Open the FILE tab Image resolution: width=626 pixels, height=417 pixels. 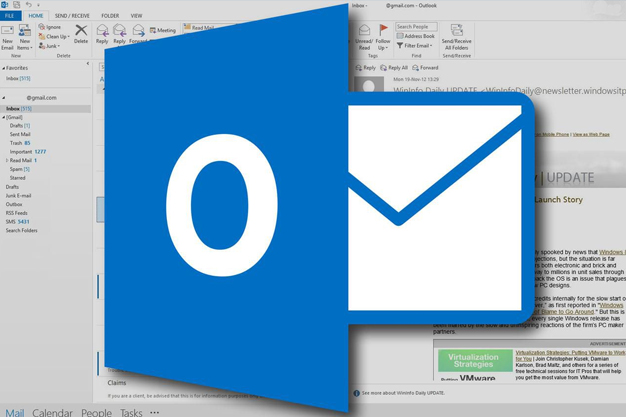pos(9,16)
